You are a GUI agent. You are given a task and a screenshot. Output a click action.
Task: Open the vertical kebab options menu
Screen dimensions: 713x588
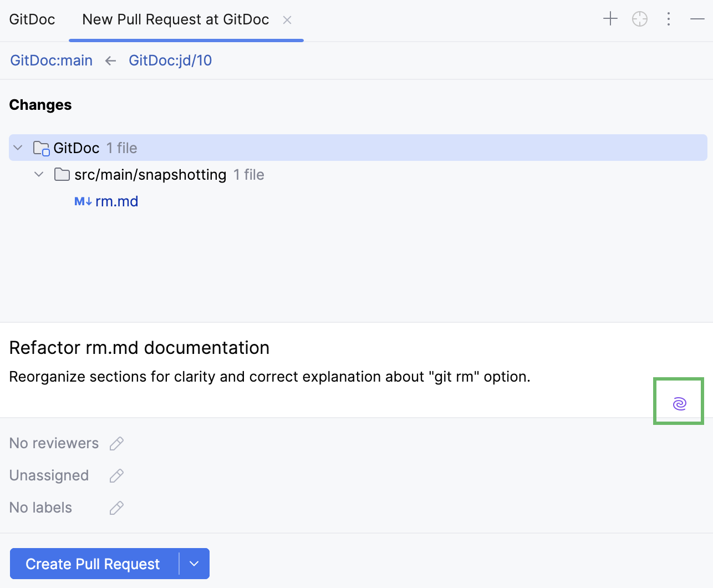click(x=669, y=19)
